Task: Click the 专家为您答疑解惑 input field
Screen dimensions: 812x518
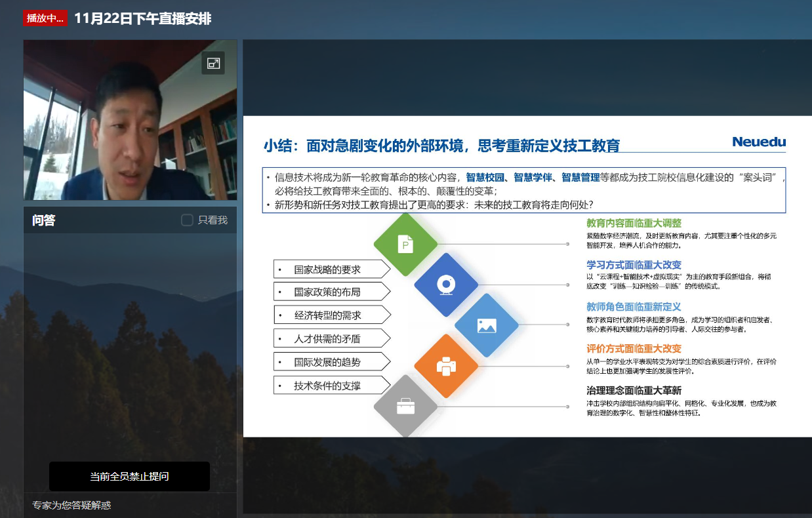Action: pyautogui.click(x=130, y=505)
